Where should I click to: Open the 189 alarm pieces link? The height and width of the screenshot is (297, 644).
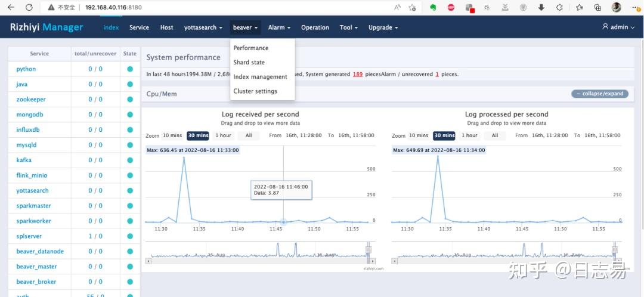coord(357,75)
